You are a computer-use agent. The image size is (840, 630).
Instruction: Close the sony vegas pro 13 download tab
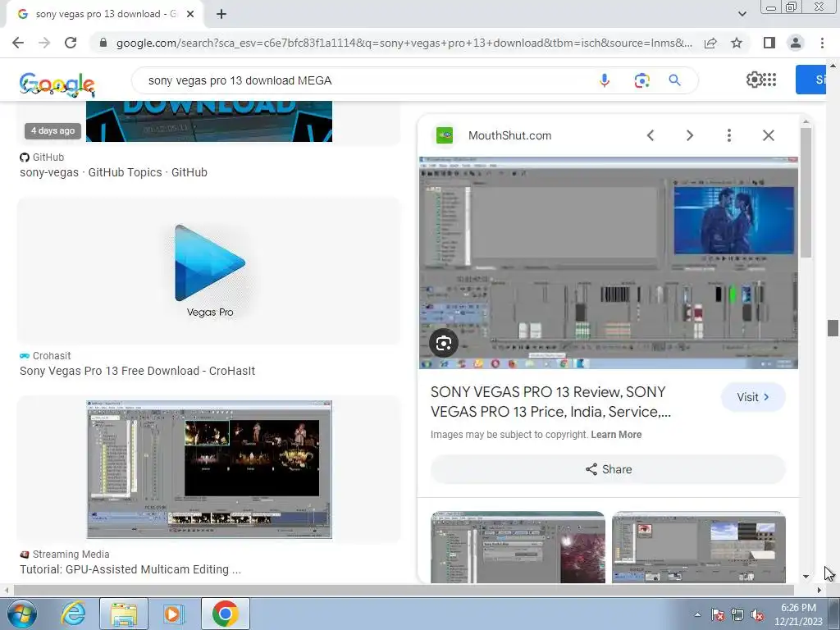click(190, 15)
